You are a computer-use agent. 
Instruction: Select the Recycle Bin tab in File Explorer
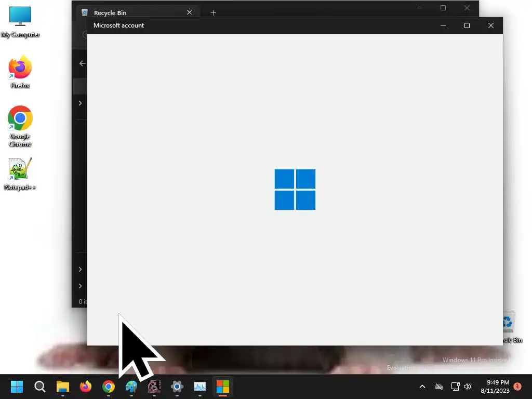(x=137, y=13)
